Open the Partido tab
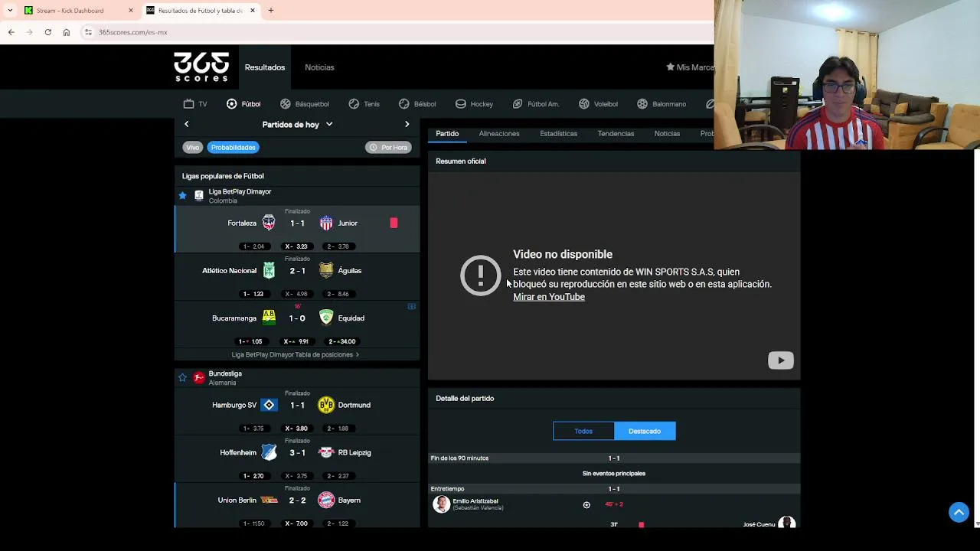 pos(447,133)
